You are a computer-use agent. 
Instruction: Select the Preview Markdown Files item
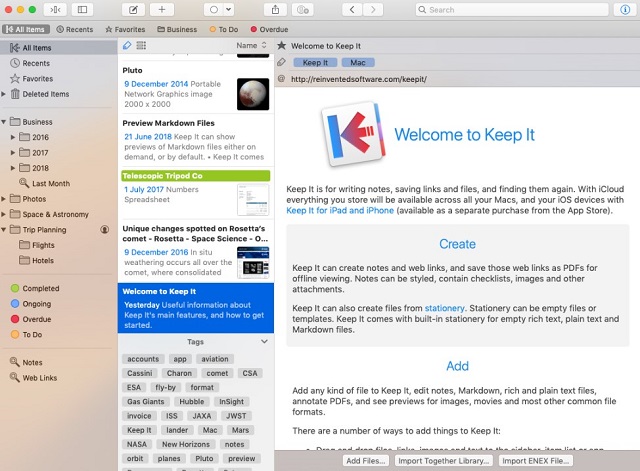tap(196, 140)
